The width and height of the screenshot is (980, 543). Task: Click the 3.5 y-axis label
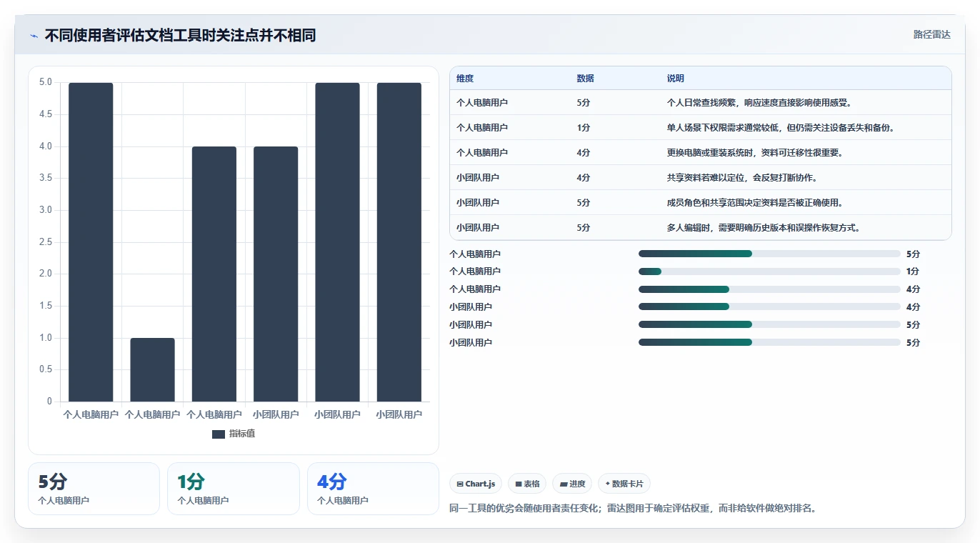pyautogui.click(x=46, y=178)
